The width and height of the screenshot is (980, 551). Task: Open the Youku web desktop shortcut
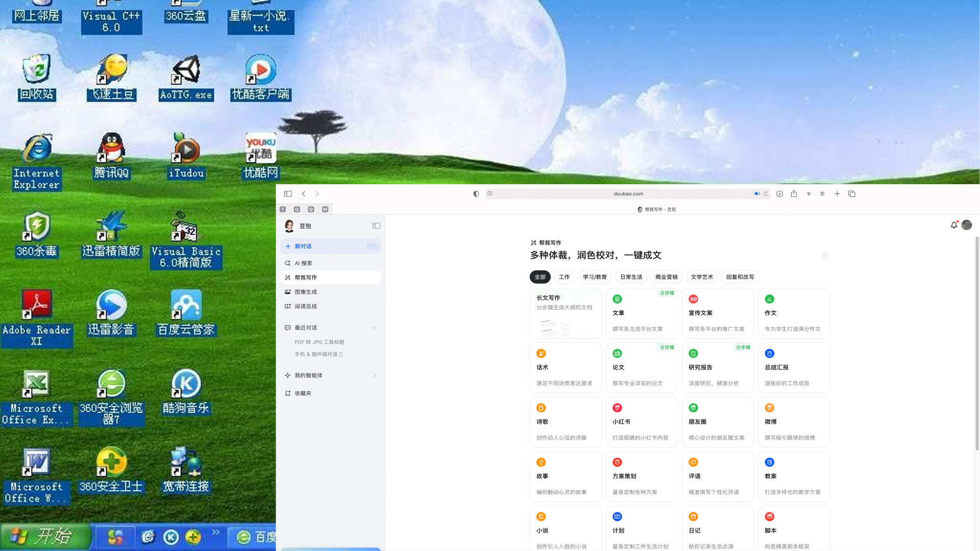261,156
